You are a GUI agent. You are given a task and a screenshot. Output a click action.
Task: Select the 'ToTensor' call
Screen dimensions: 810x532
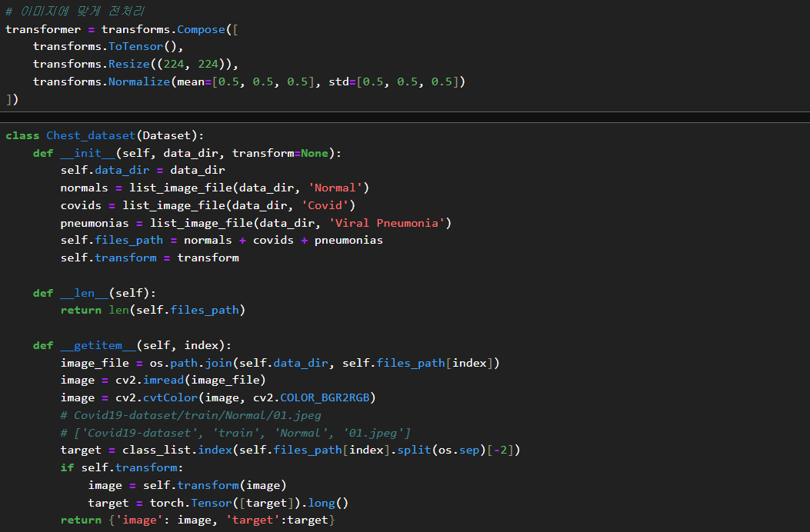coord(136,46)
